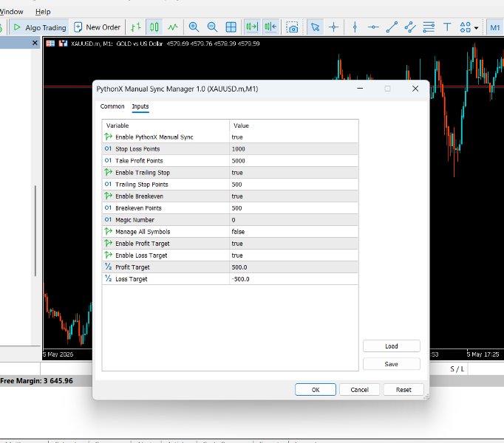Switch to Common tab in dialog
Viewport: 504px width, 443px height.
coord(112,106)
